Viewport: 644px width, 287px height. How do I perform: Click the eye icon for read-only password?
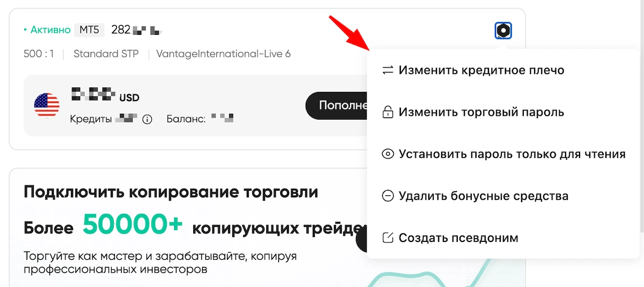pos(387,154)
